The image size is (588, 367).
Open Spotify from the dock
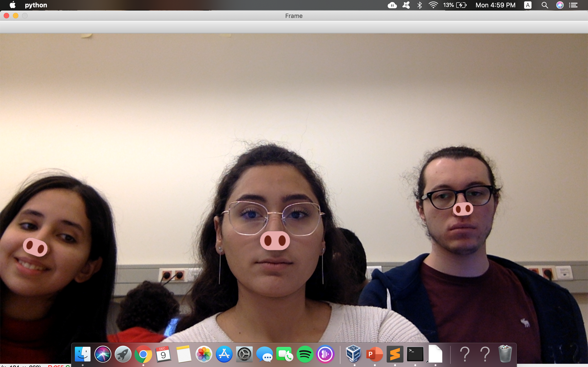tap(305, 354)
